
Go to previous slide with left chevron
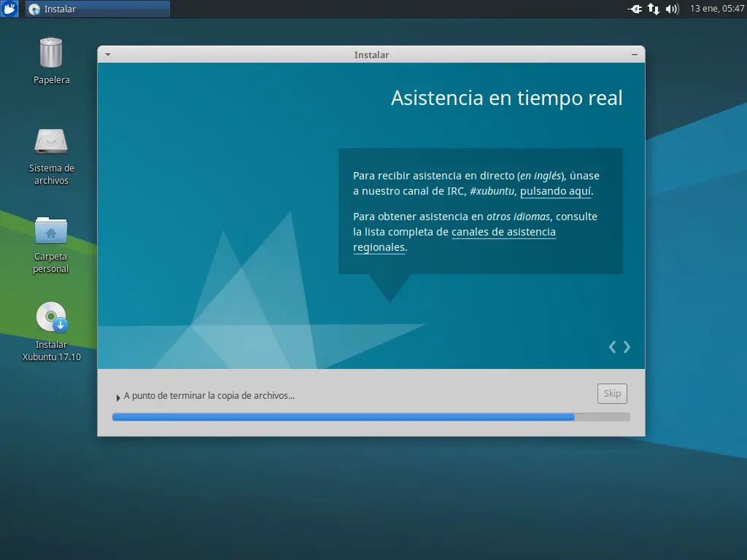612,347
